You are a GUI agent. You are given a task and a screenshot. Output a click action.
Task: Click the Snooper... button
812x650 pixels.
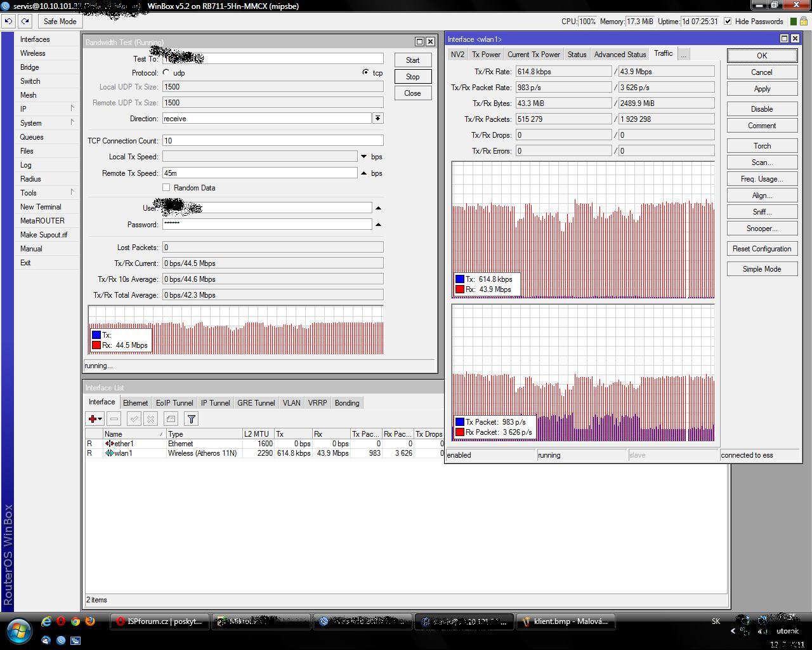click(x=762, y=229)
